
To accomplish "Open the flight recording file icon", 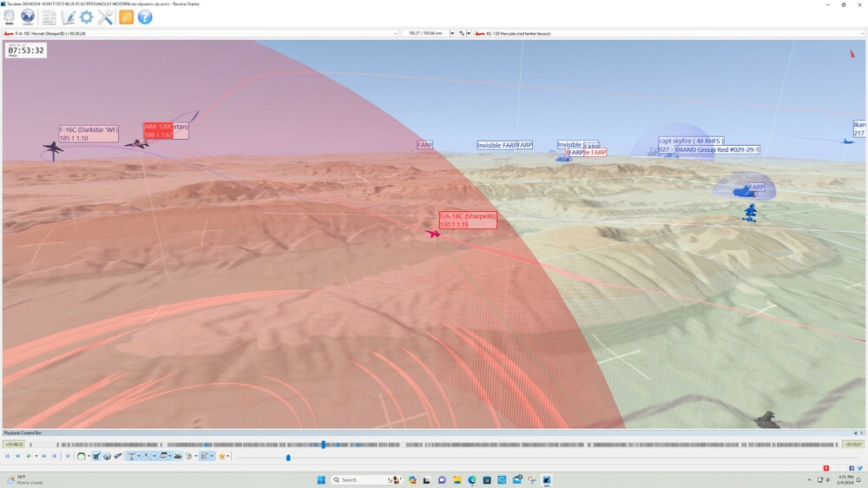I will (10, 17).
